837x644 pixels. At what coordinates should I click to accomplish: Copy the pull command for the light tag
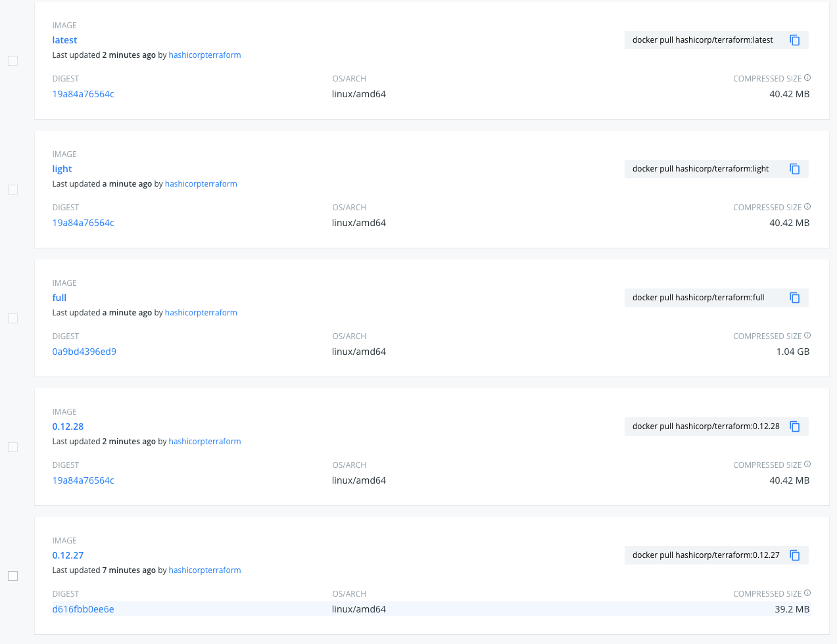[794, 169]
